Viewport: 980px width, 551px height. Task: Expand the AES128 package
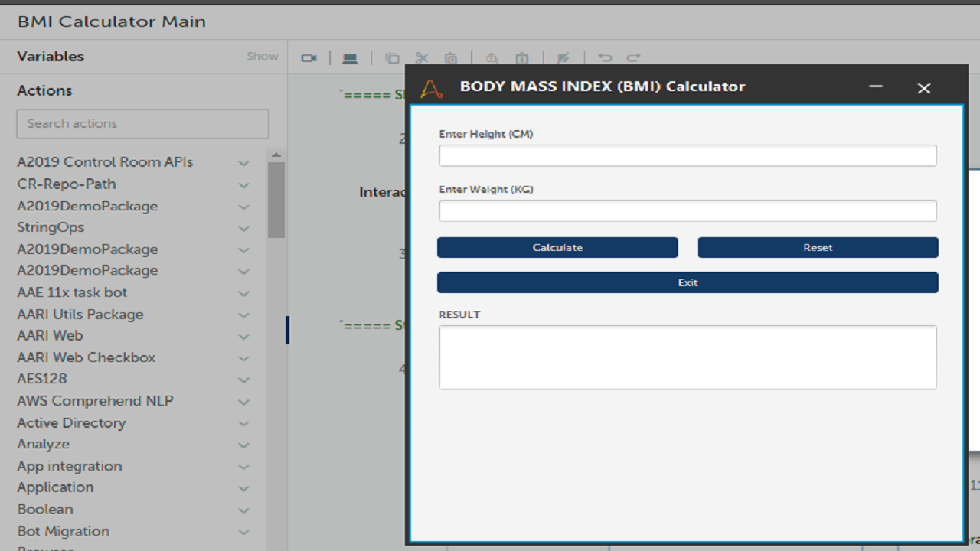pos(243,380)
